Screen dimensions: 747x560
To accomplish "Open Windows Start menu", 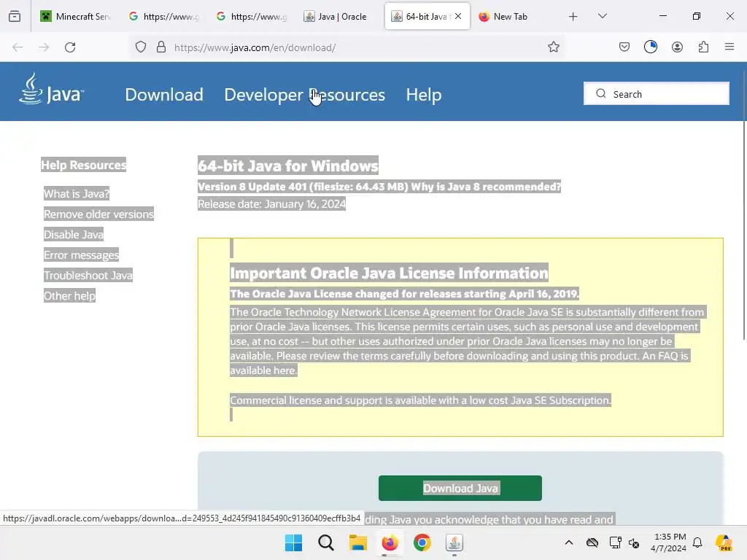I will point(293,542).
